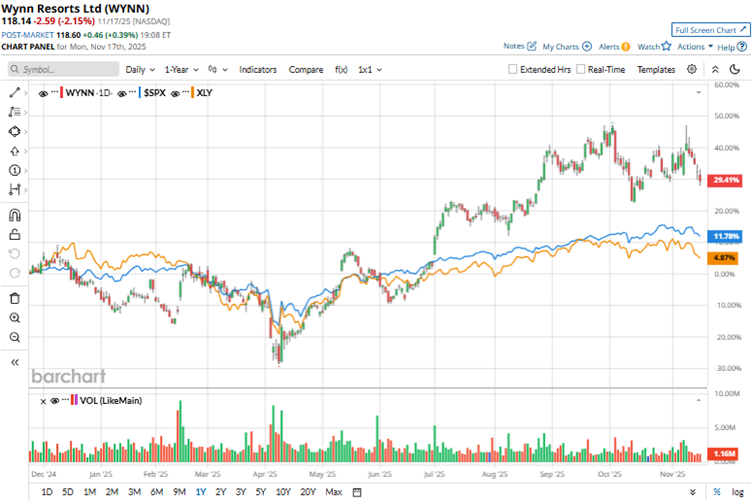Collapse the toolbar with double chevron
Image resolution: width=752 pixels, height=501 pixels.
coord(715,70)
